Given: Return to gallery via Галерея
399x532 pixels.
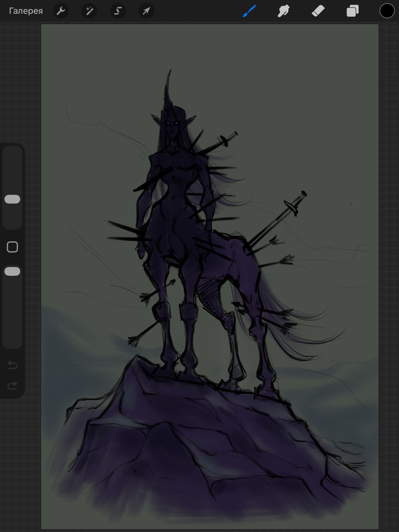Looking at the screenshot, I should coord(26,11).
